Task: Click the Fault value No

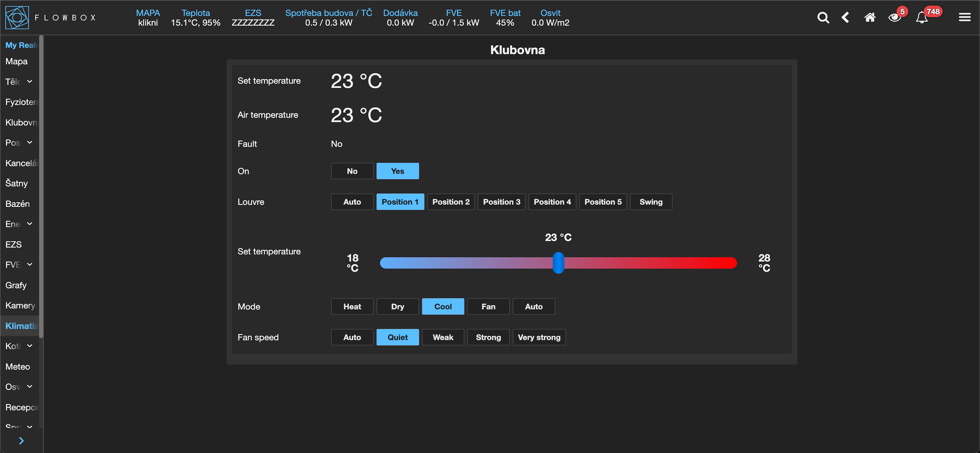Action: pos(336,144)
